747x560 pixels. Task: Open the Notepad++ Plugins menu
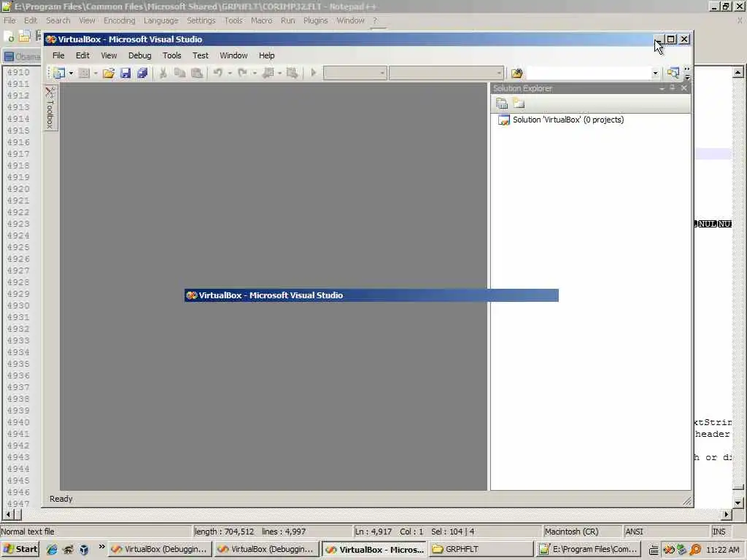pos(315,20)
